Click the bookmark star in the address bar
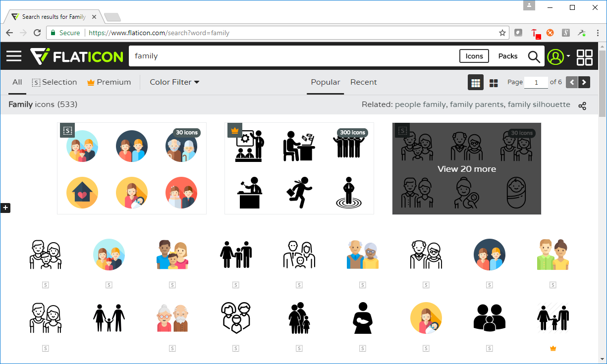 tap(502, 33)
